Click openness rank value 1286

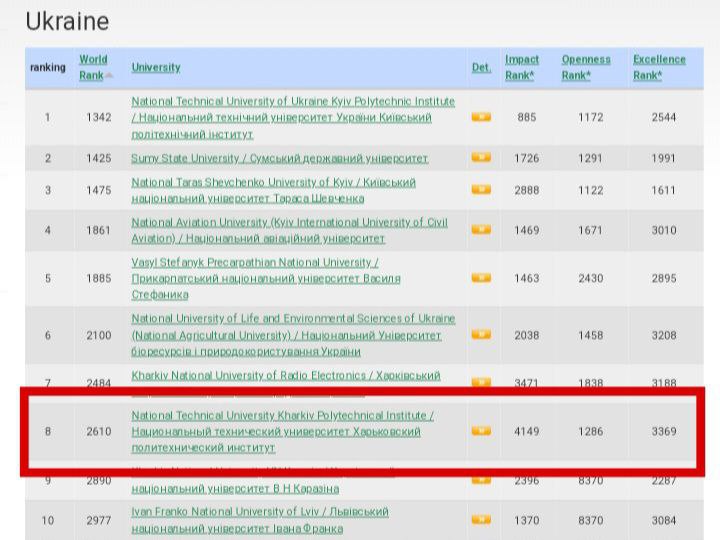(x=591, y=431)
